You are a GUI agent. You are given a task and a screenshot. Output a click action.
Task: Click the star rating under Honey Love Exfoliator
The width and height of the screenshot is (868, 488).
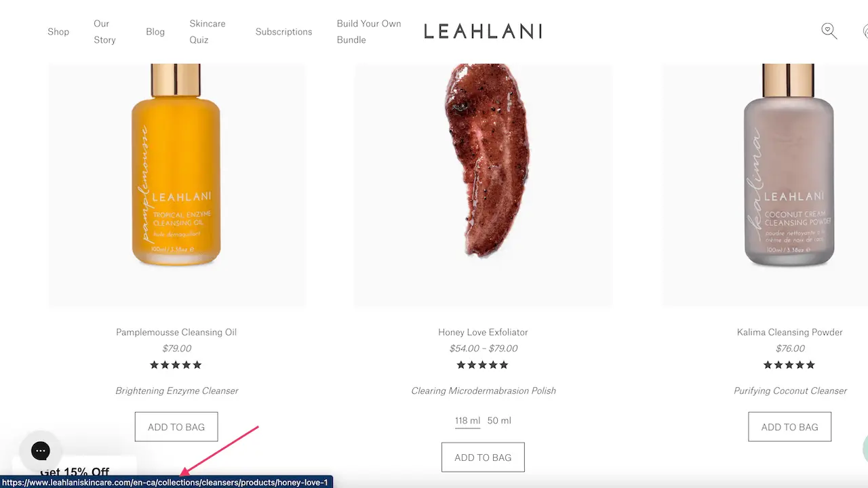pos(482,365)
